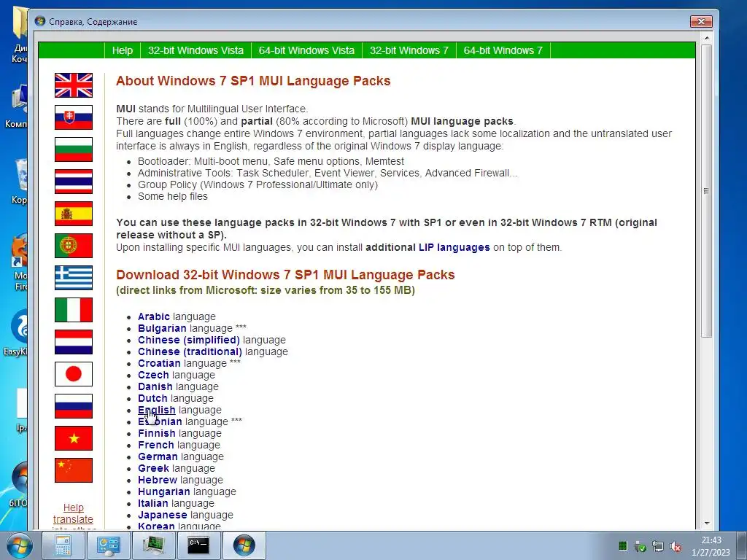The image size is (747, 560).
Task: Click the Thai flag icon
Action: (74, 182)
